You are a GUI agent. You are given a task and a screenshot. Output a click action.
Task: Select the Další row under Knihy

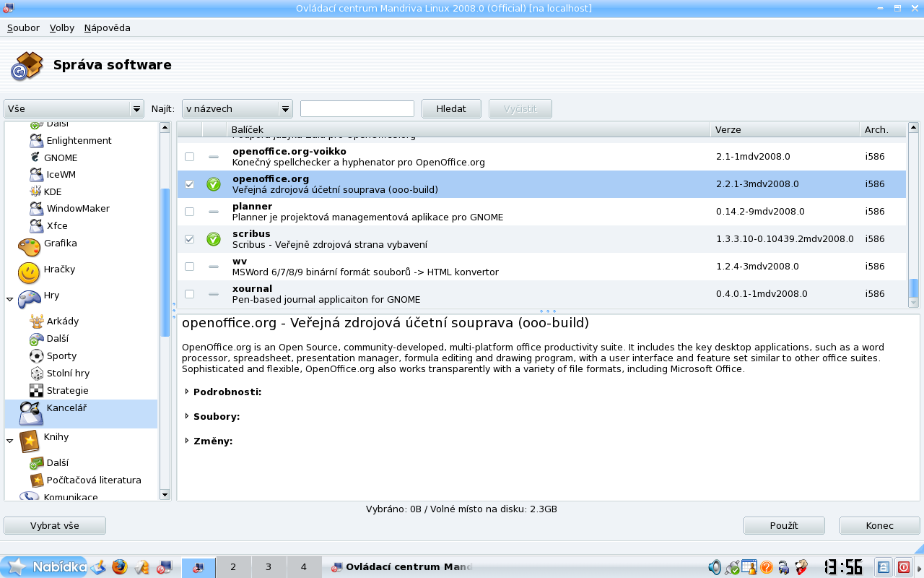point(81,462)
